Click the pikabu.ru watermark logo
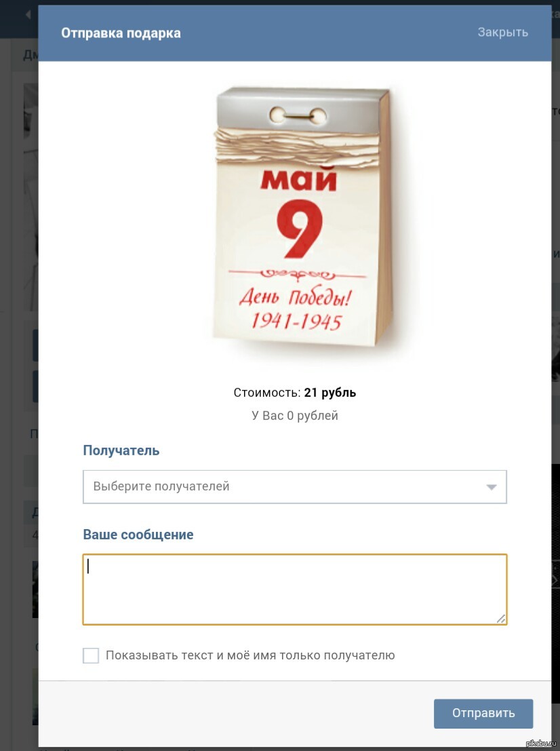The width and height of the screenshot is (560, 751). [541, 744]
